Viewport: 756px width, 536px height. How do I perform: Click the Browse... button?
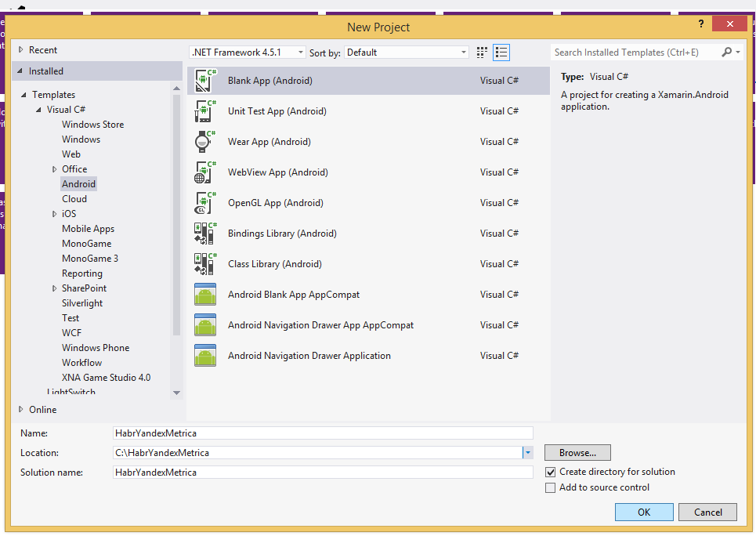[x=577, y=452]
